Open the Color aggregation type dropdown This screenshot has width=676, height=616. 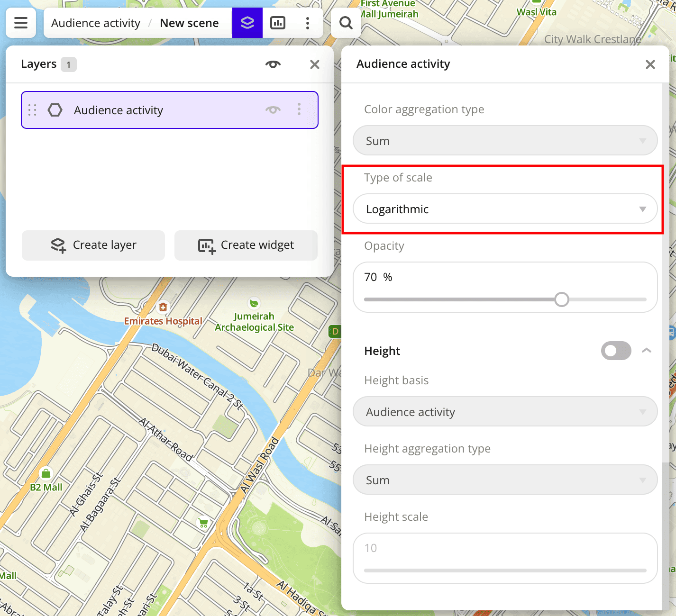(505, 141)
